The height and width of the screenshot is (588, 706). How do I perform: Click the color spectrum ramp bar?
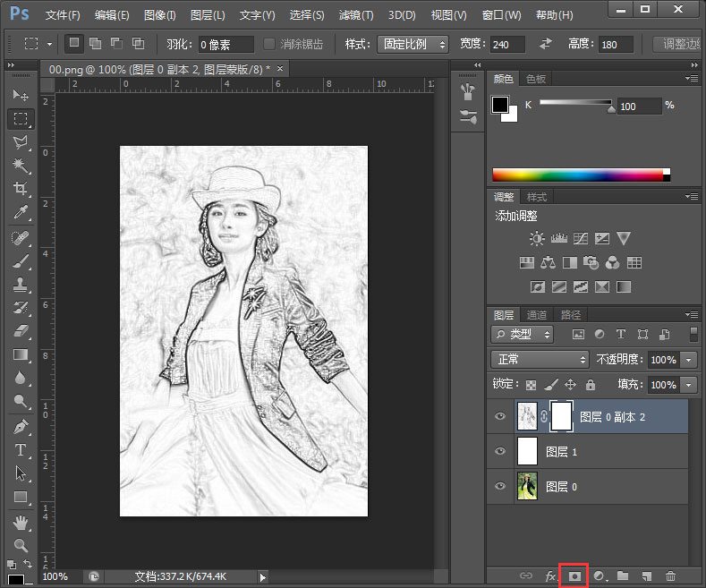(580, 175)
